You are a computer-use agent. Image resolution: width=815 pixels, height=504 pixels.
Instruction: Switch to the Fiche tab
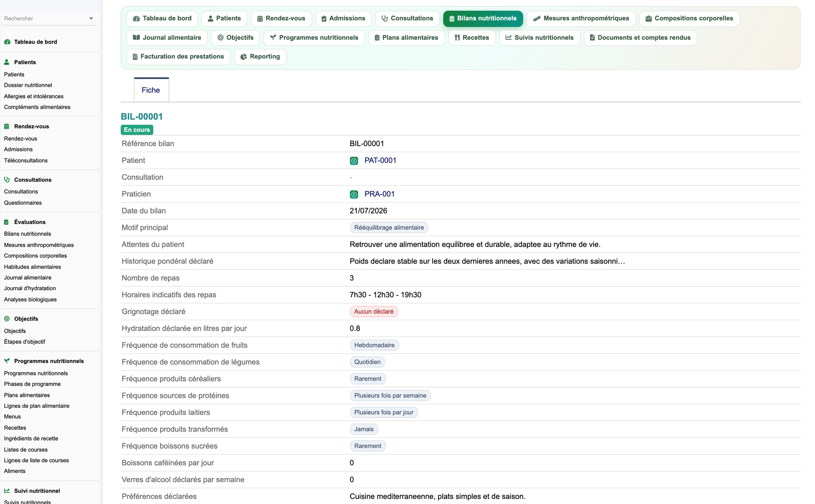coord(151,90)
